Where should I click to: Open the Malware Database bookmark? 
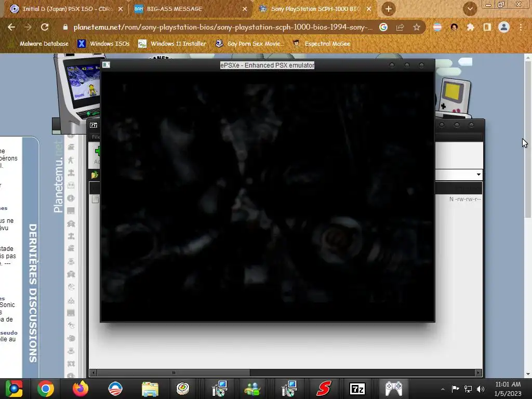point(38,44)
